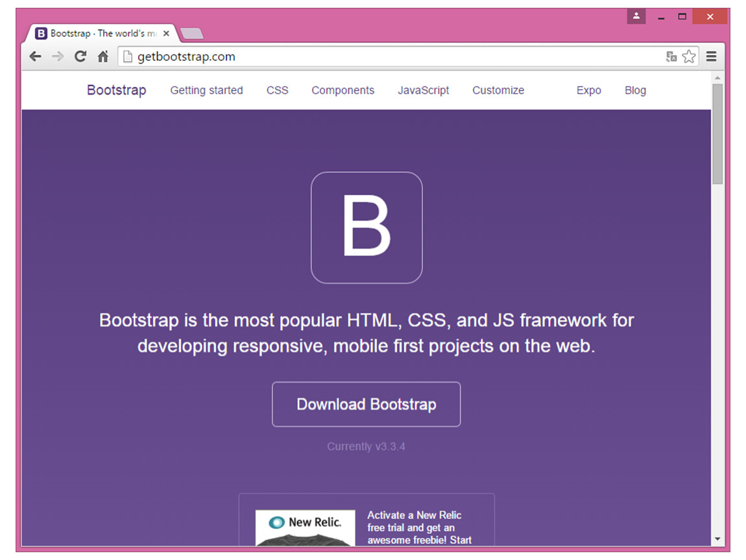
Task: Bookmark this page with the star icon
Action: (689, 57)
